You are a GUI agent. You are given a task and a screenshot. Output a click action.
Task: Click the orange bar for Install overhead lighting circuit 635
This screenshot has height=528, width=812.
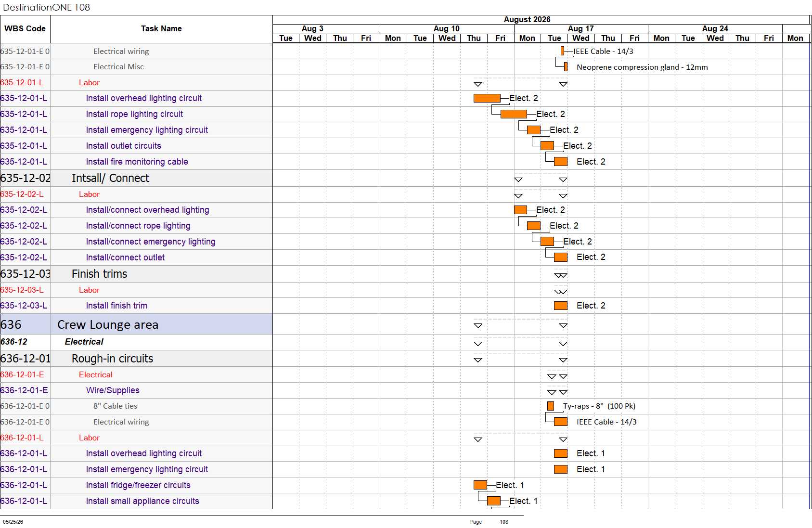[x=487, y=98]
